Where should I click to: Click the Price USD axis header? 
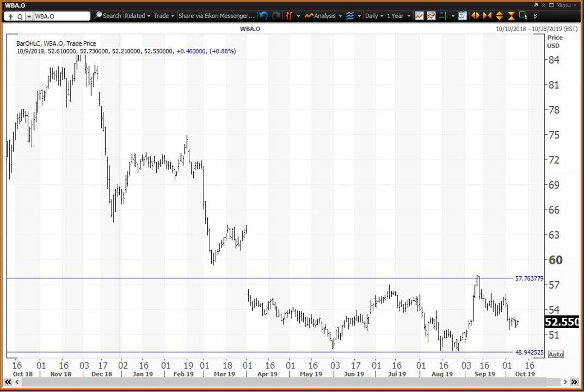coord(555,41)
